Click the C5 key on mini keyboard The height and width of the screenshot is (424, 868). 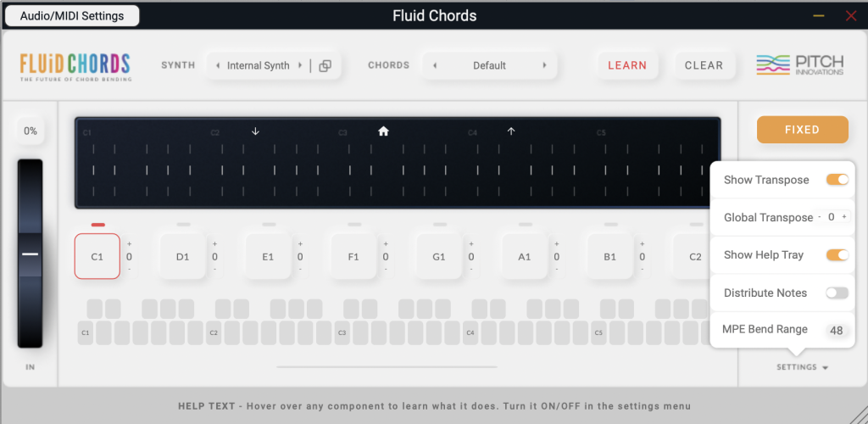click(599, 332)
